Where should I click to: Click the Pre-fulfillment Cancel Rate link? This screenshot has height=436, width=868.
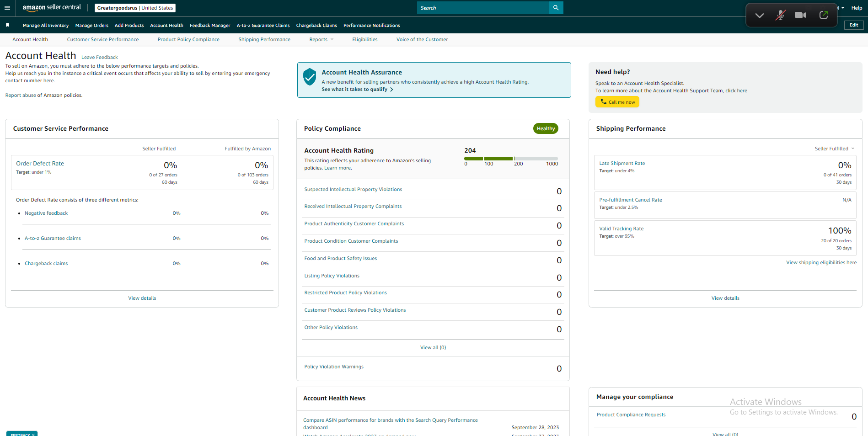coord(631,200)
